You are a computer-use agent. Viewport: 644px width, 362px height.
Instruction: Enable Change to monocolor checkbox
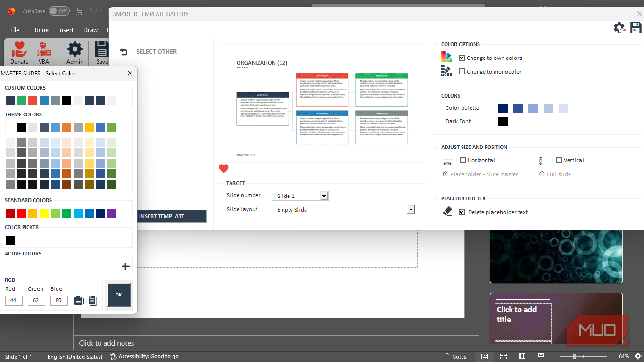[x=462, y=72]
